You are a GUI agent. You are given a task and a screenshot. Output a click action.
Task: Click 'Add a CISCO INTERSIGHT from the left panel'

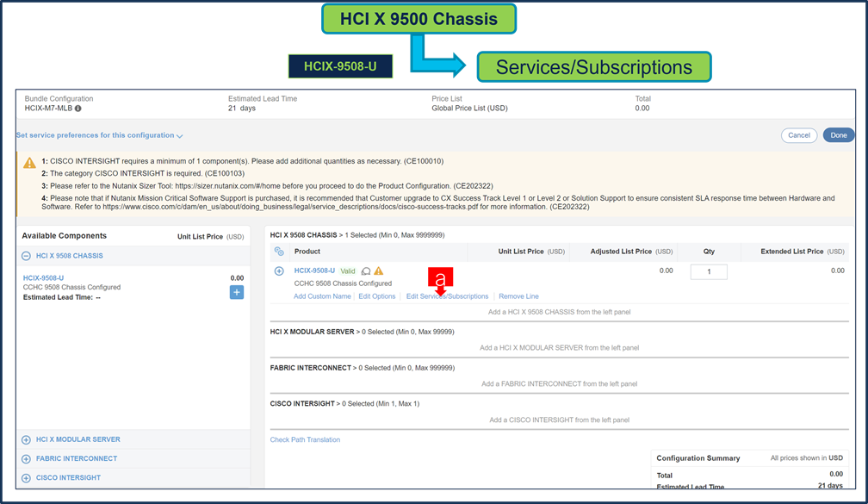(x=559, y=420)
